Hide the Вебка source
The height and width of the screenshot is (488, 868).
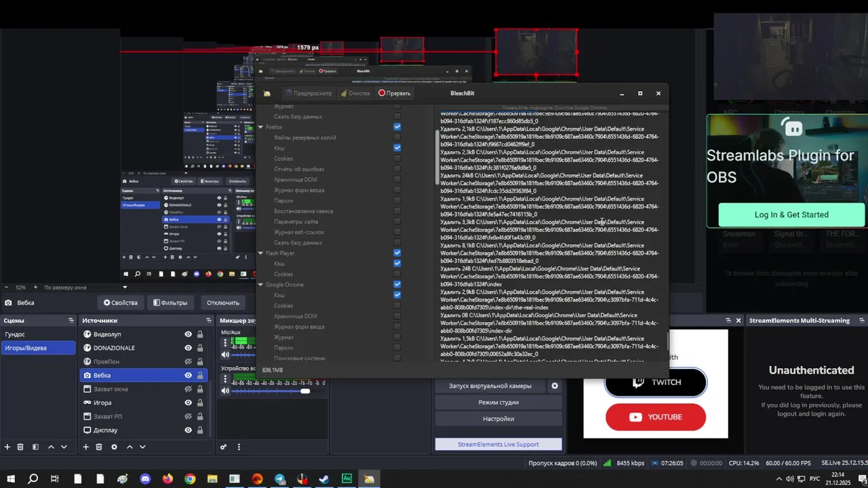click(x=188, y=375)
